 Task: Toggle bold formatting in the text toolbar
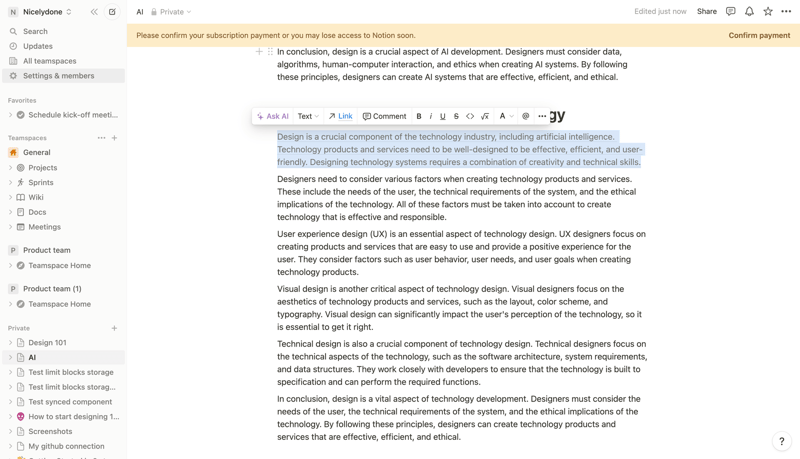[x=419, y=116]
